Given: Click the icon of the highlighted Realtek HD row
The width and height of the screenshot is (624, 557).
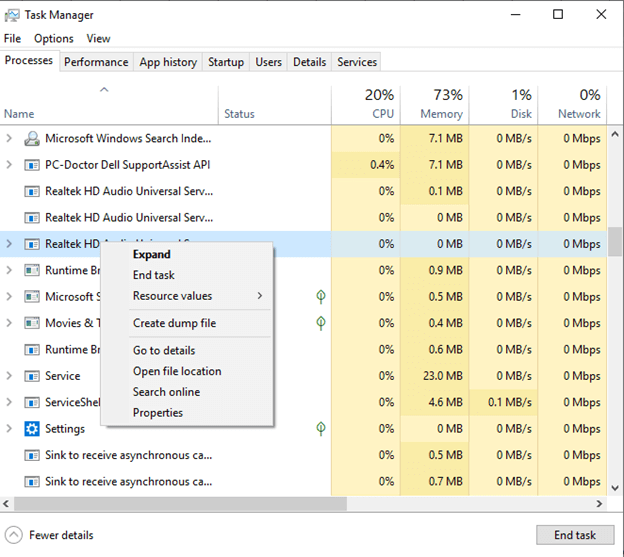Looking at the screenshot, I should (32, 244).
